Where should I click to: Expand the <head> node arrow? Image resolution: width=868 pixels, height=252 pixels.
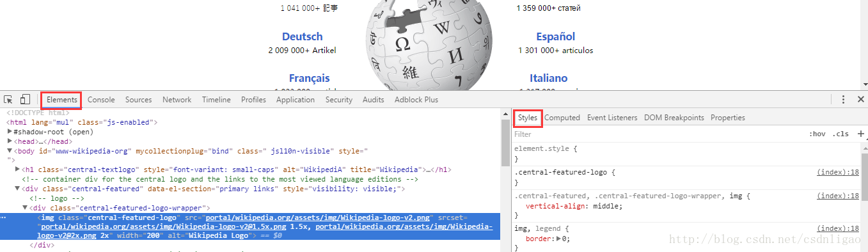10,141
